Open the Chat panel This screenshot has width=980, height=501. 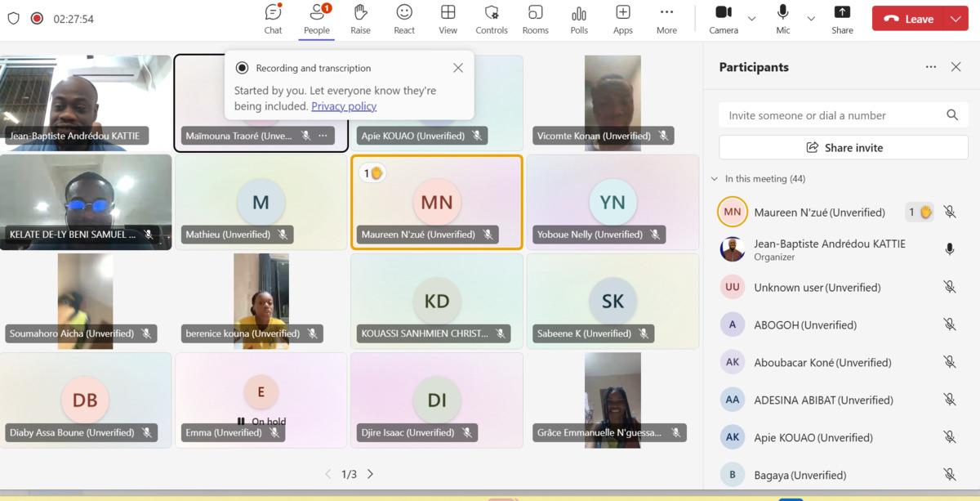pyautogui.click(x=273, y=19)
